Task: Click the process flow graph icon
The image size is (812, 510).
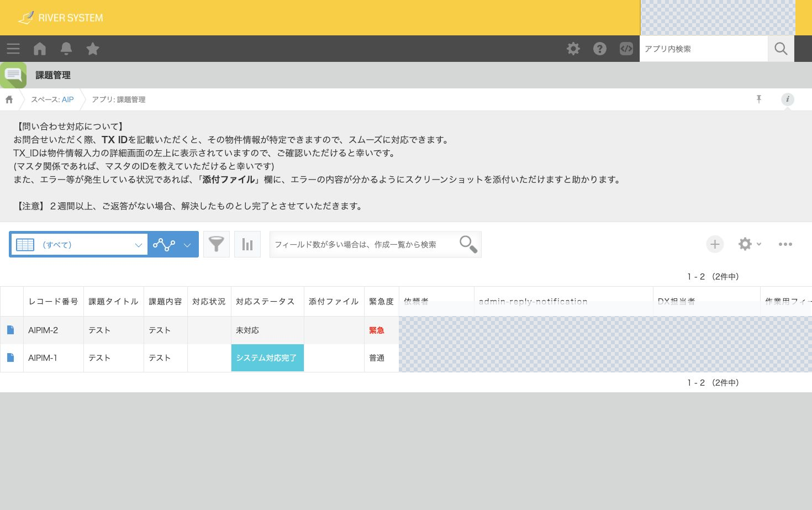Action: (x=164, y=244)
